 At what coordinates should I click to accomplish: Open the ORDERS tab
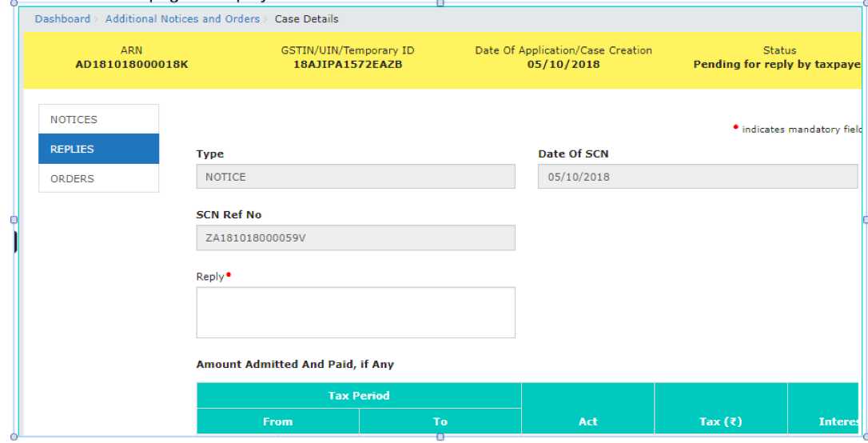(98, 178)
